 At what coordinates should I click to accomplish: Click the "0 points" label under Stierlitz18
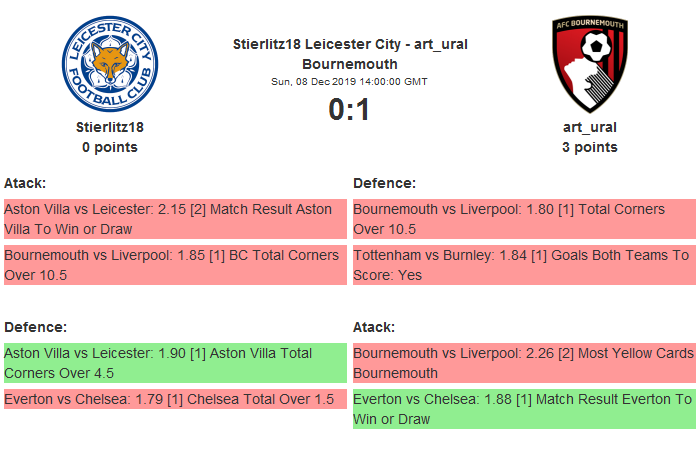[x=110, y=147]
